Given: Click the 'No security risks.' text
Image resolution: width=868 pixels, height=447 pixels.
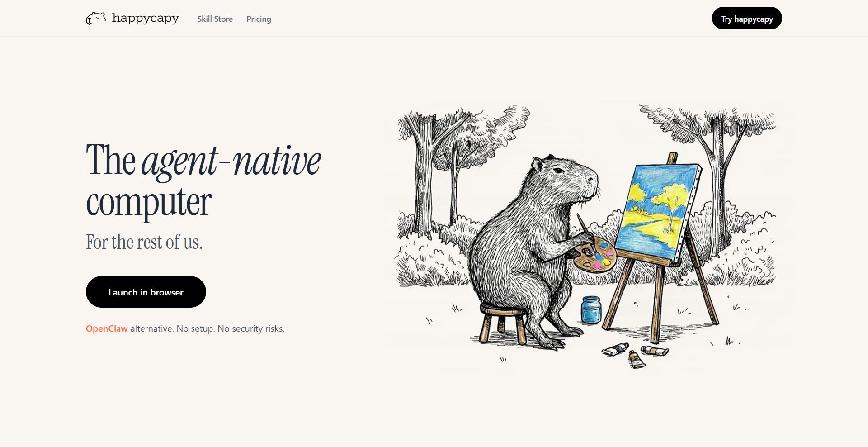Looking at the screenshot, I should click(251, 328).
